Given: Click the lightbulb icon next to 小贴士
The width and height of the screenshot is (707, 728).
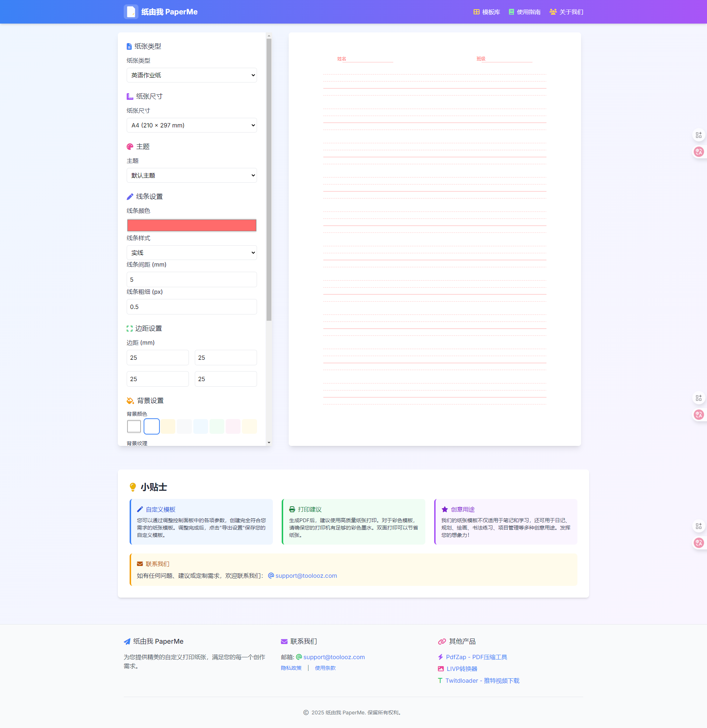Looking at the screenshot, I should click(x=133, y=486).
